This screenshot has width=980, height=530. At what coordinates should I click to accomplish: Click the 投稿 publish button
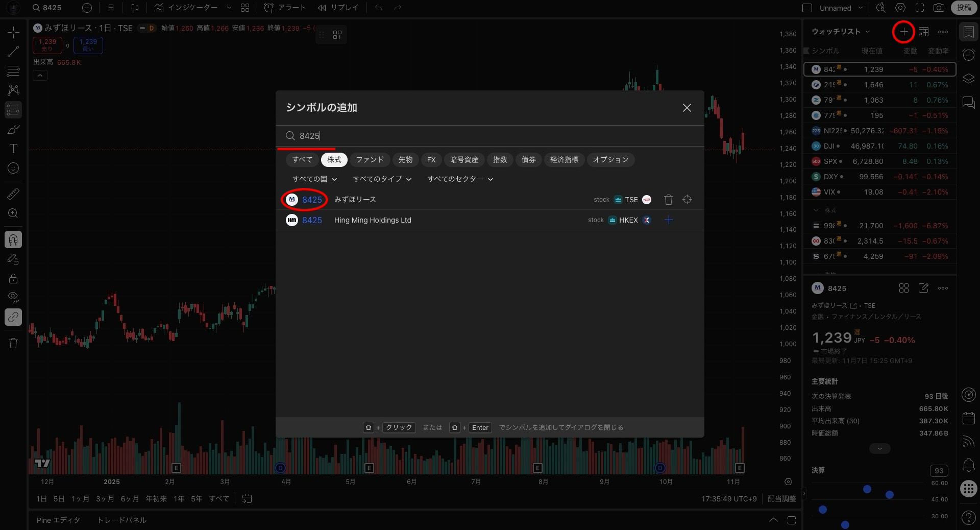pos(964,8)
